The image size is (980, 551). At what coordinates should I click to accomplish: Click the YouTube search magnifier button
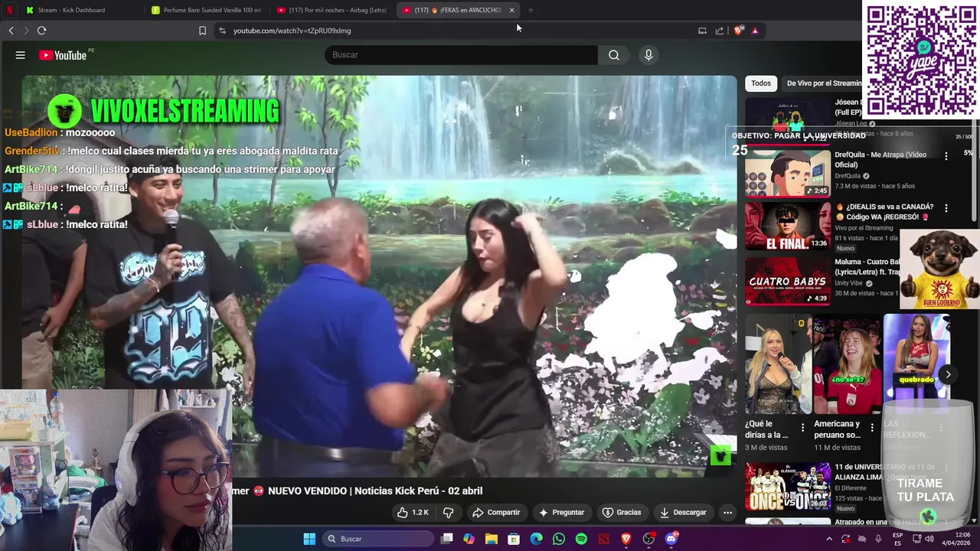tap(614, 55)
